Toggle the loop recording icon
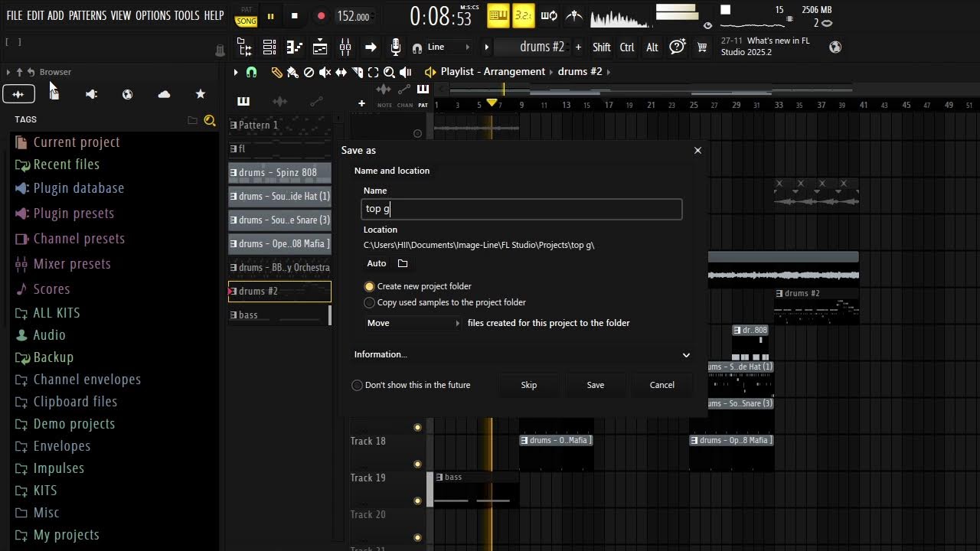980x551 pixels. tap(549, 15)
